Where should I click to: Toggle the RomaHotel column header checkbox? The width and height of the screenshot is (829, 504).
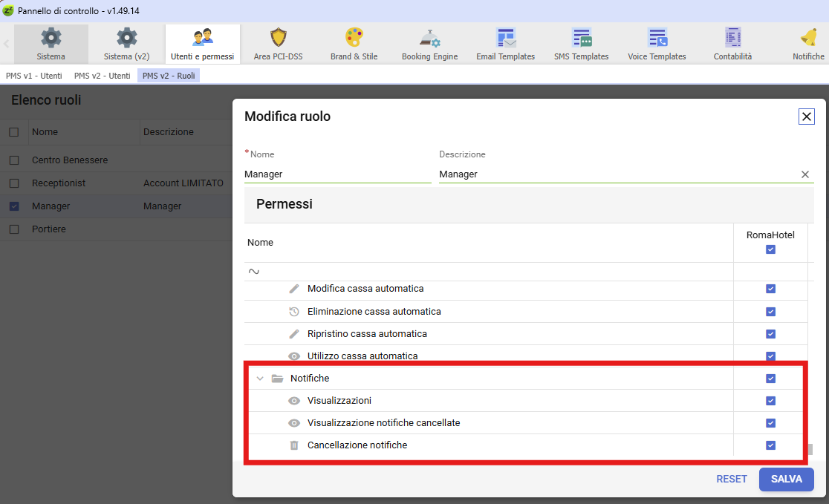(770, 249)
